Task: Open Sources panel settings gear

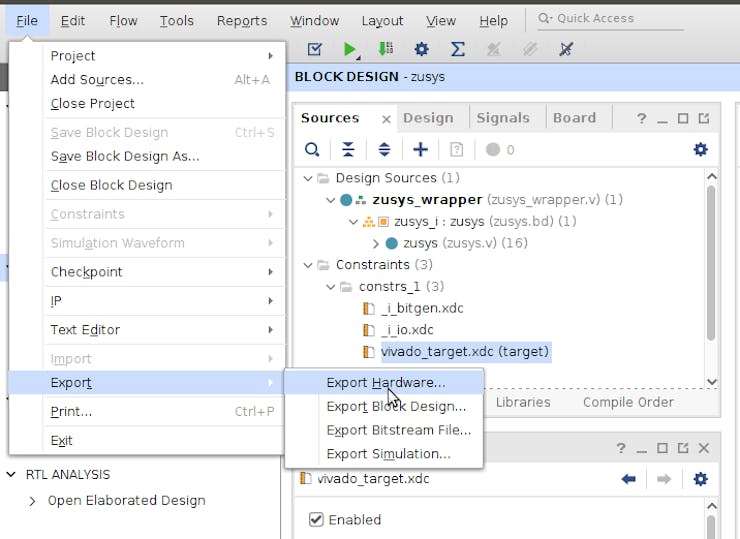Action: click(x=700, y=149)
